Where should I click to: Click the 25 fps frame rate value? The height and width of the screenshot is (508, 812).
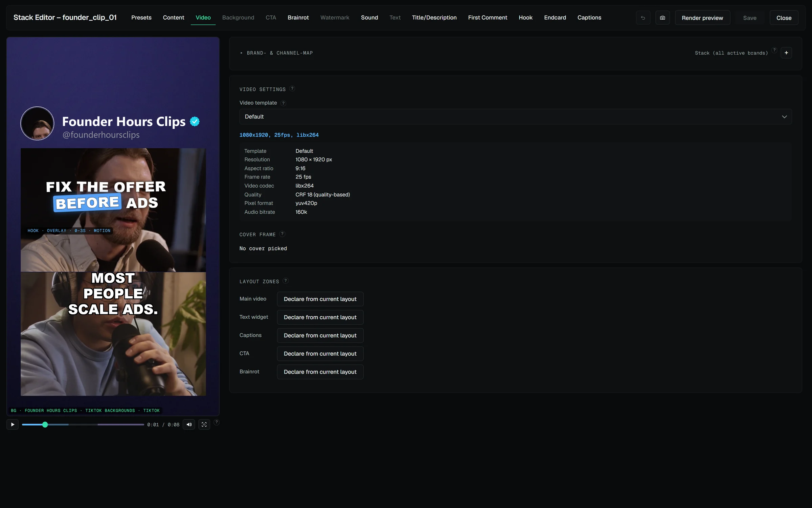(303, 177)
